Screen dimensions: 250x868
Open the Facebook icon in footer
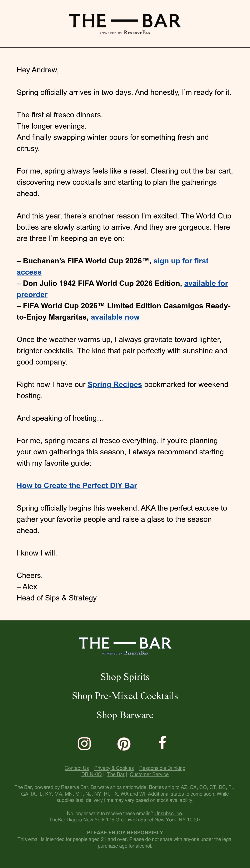pos(162,743)
